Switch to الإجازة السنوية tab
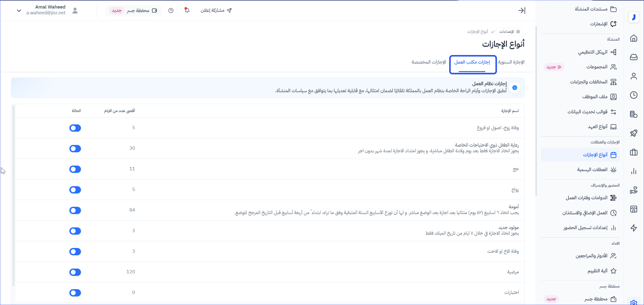644x305 pixels. point(511,62)
